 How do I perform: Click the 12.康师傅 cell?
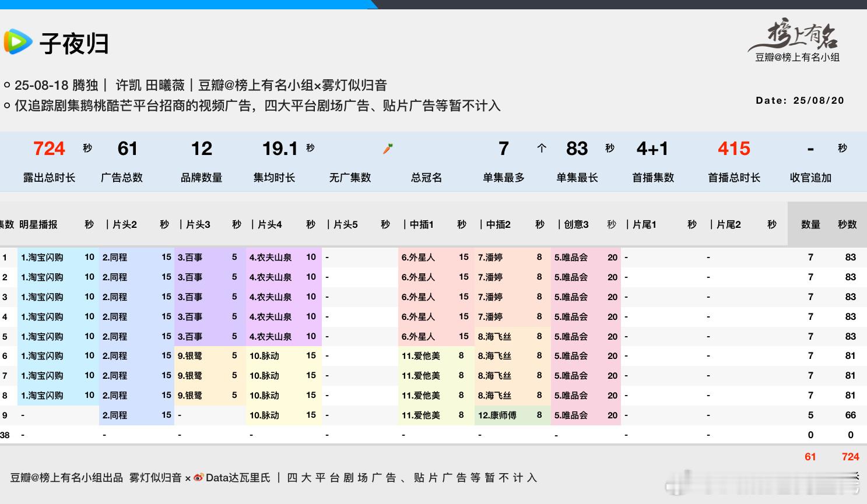tap(497, 415)
